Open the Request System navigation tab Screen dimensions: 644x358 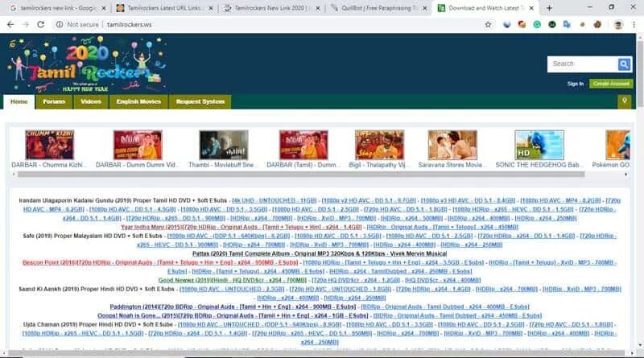click(200, 102)
